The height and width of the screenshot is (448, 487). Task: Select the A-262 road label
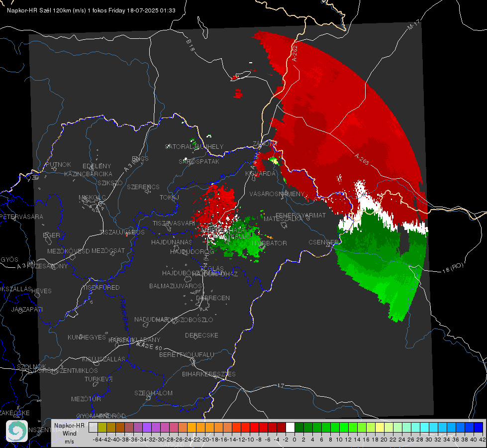tap(294, 53)
